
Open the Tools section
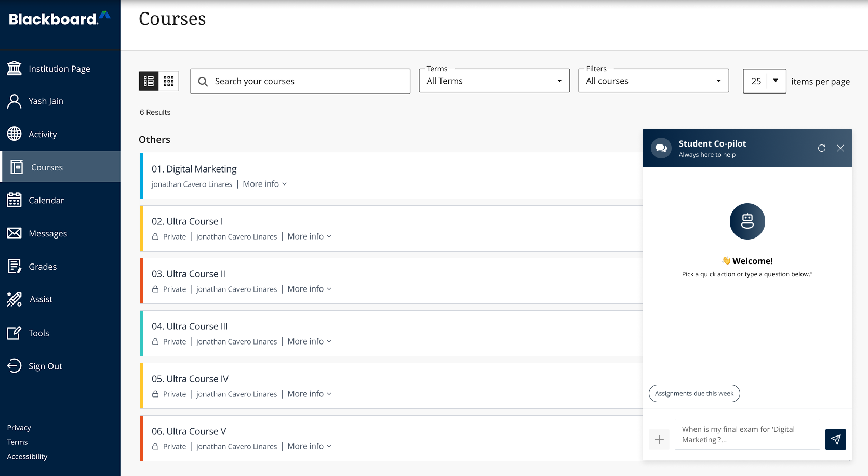point(39,333)
